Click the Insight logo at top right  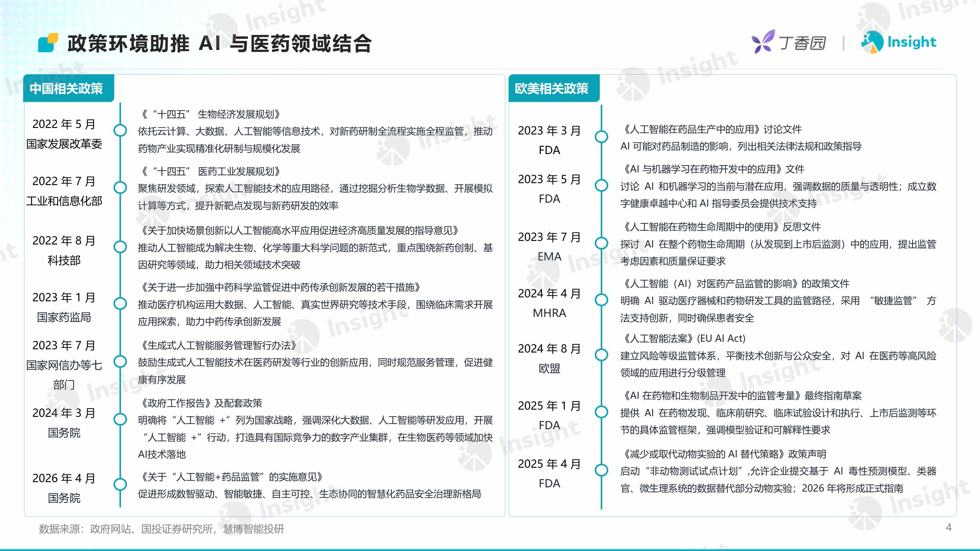(899, 42)
